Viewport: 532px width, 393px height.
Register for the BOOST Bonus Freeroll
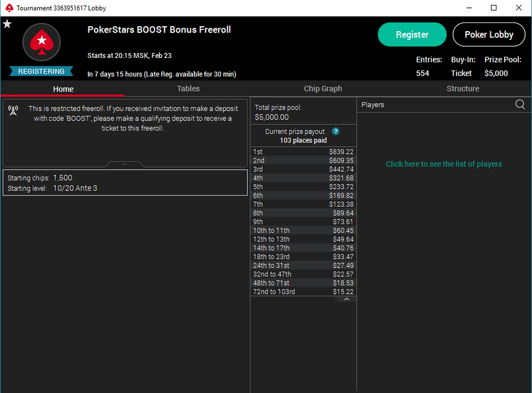point(412,35)
